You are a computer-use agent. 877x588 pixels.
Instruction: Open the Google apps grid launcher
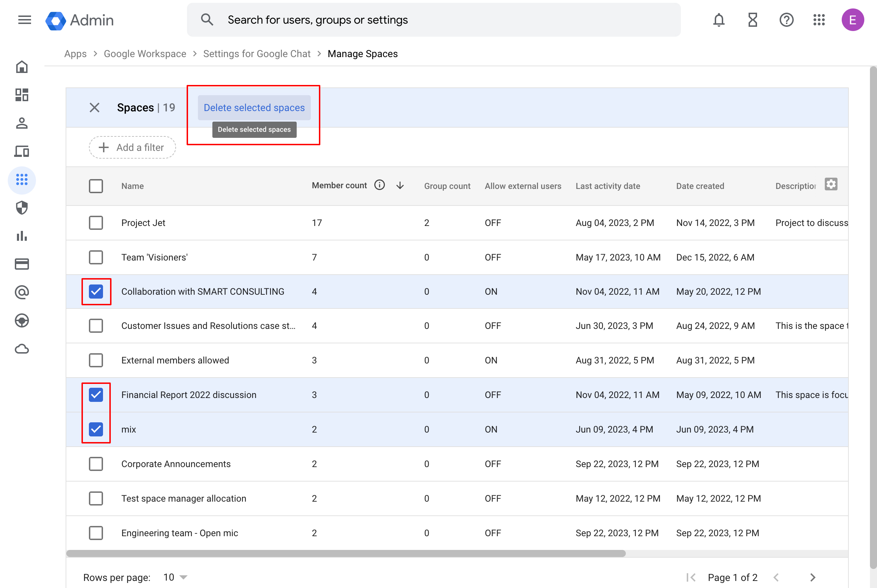pos(819,20)
